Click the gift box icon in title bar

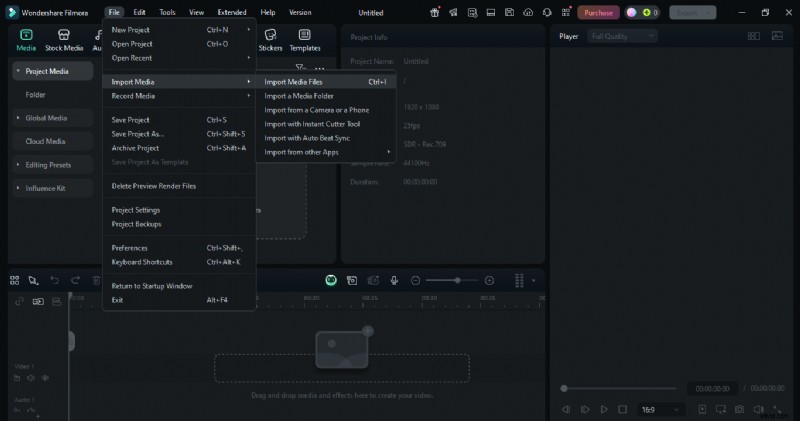(435, 13)
